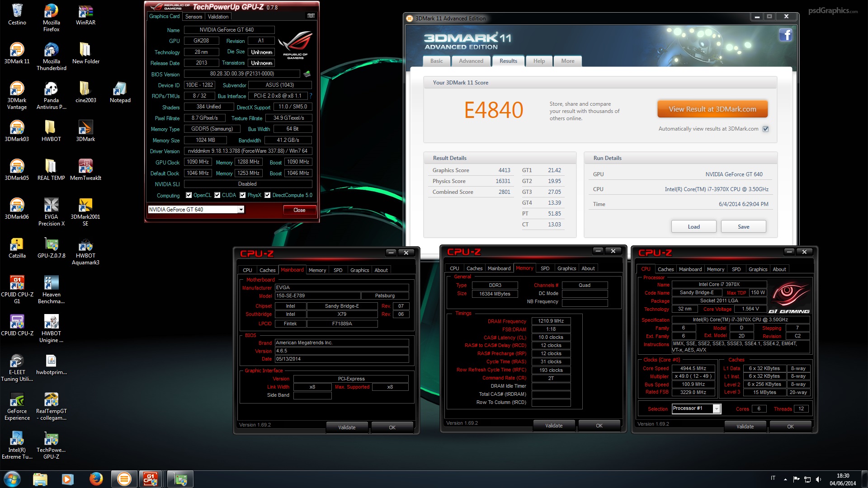The image size is (868, 488).
Task: Open 3DMark Vantage desktop shortcut
Action: coord(17,96)
